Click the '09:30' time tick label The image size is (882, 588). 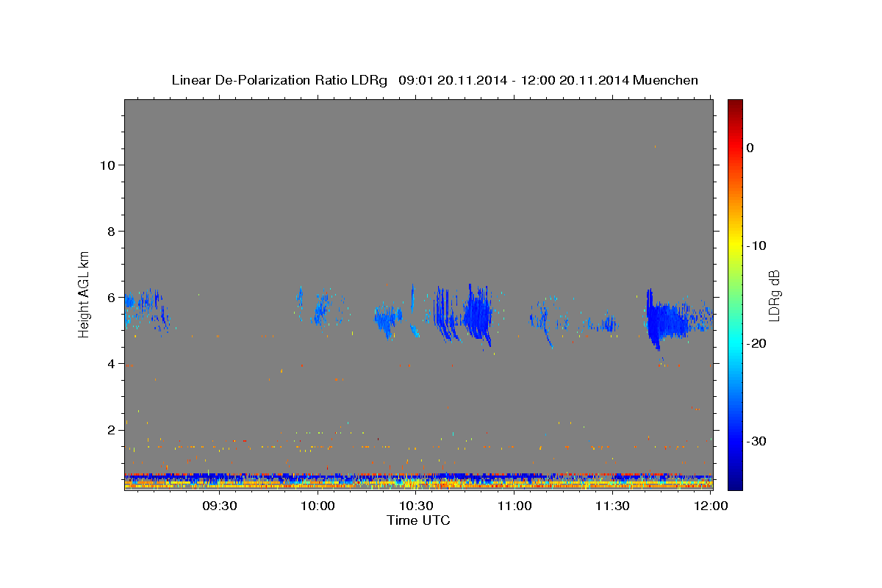click(219, 506)
